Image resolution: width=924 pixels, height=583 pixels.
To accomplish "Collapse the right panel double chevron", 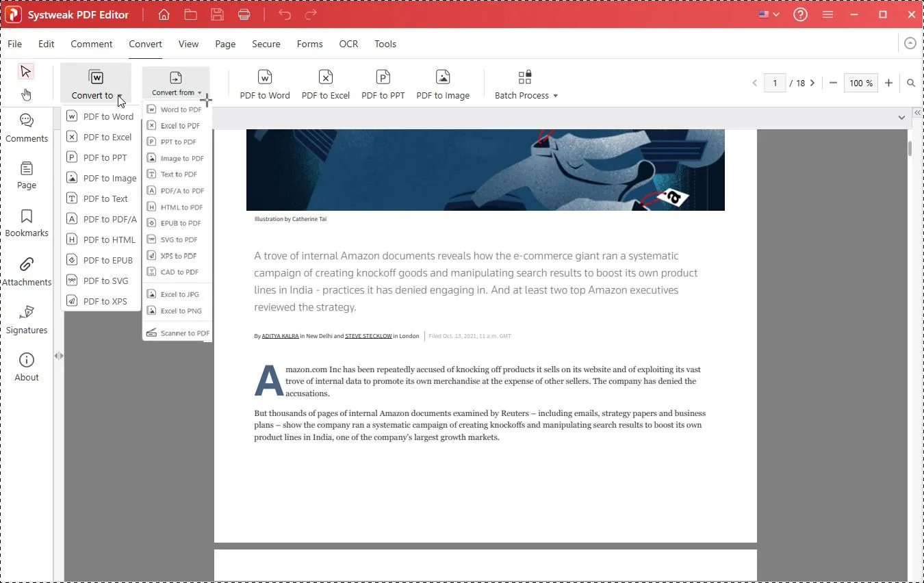I will click(917, 113).
